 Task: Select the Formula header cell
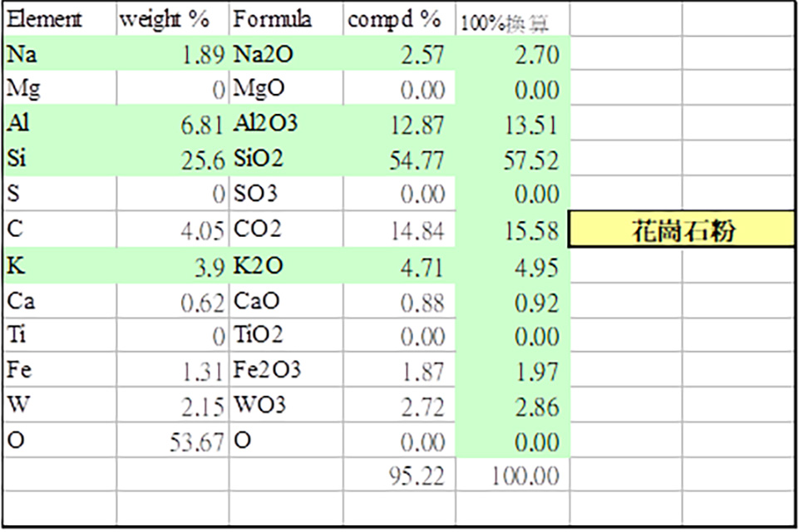(286, 19)
